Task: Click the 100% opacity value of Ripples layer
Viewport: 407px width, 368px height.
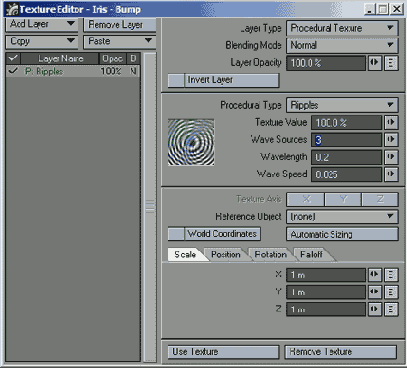Action: (x=111, y=71)
